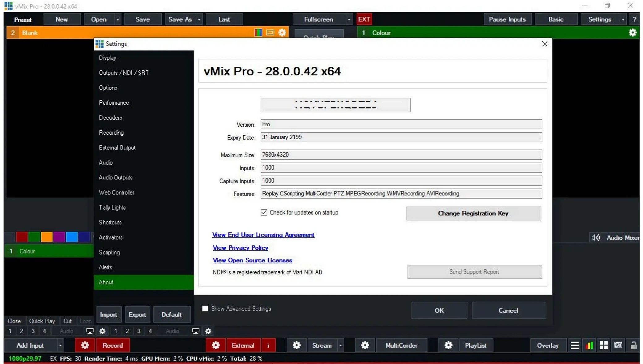Click the External info 'i' button

(268, 345)
